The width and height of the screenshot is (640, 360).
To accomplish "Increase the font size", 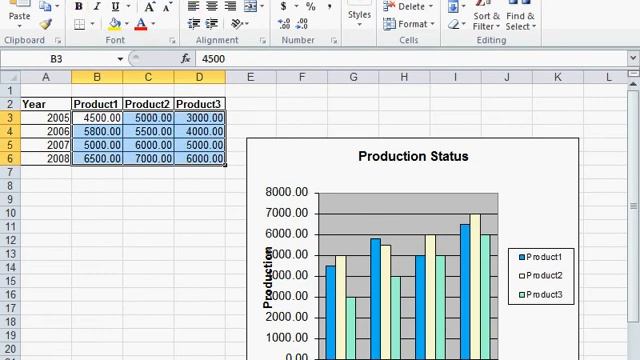I will 149,7.
